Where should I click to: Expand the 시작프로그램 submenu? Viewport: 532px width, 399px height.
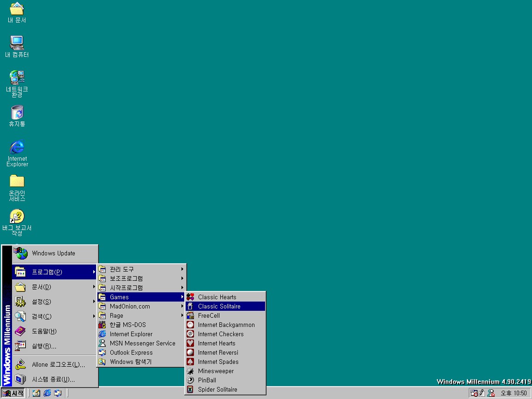[x=141, y=288]
